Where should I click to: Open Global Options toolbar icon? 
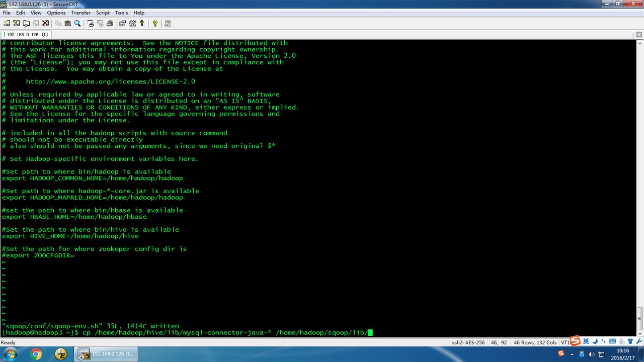tap(133, 23)
